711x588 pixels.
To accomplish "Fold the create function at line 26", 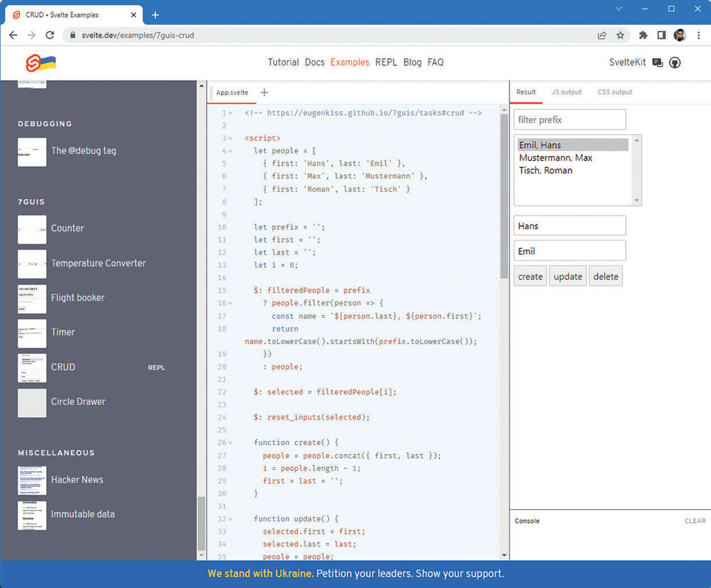I will pyautogui.click(x=231, y=443).
